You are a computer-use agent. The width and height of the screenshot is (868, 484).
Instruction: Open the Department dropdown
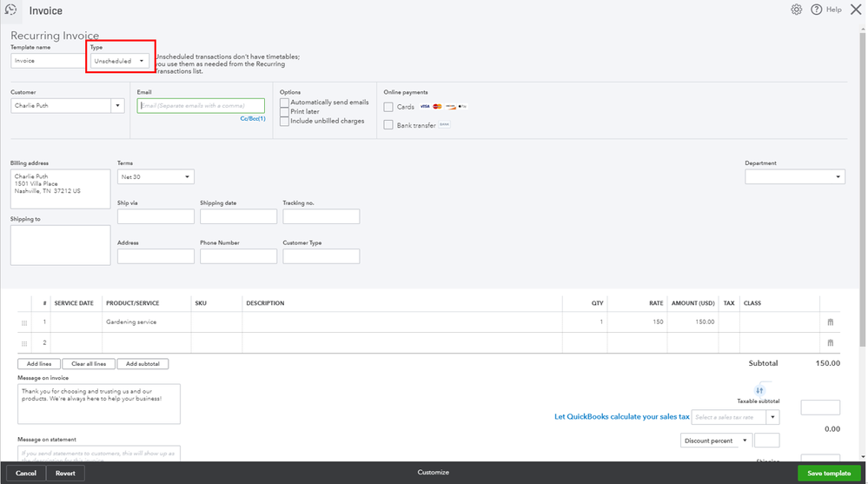[x=795, y=177]
